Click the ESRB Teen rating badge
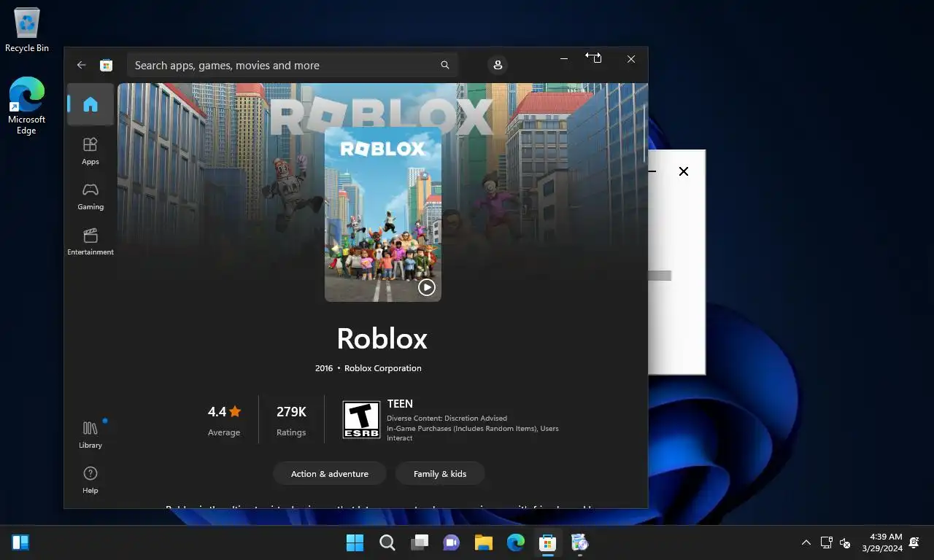The image size is (934, 560). (362, 420)
